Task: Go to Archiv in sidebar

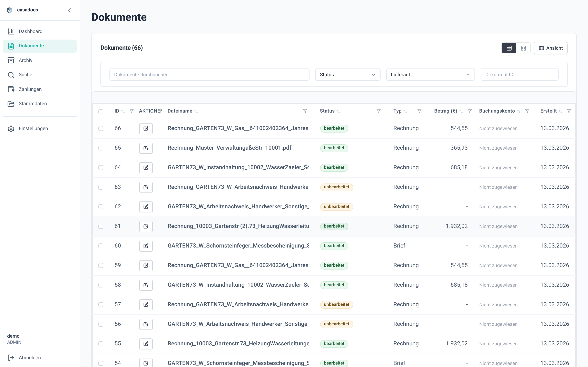Action: (26, 60)
